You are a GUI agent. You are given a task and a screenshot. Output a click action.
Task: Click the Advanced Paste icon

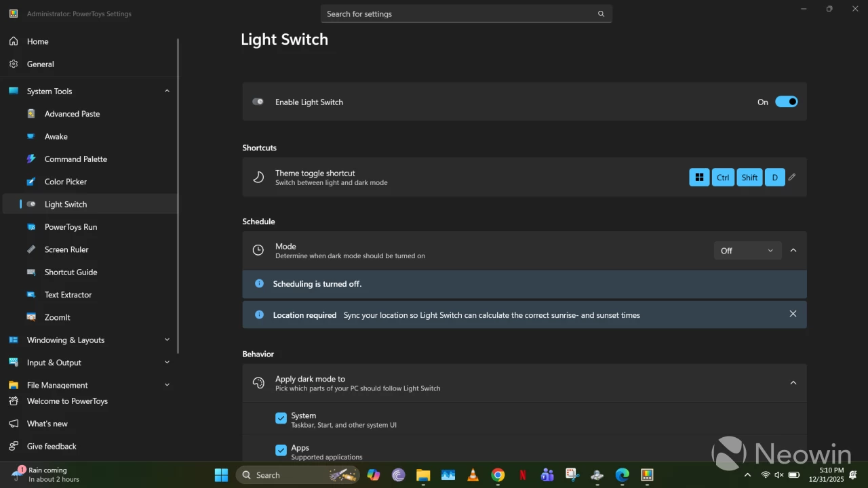coord(31,114)
